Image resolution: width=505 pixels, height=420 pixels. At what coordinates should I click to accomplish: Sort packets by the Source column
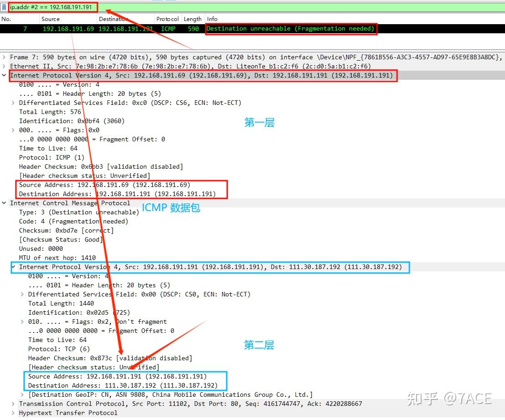click(x=50, y=19)
